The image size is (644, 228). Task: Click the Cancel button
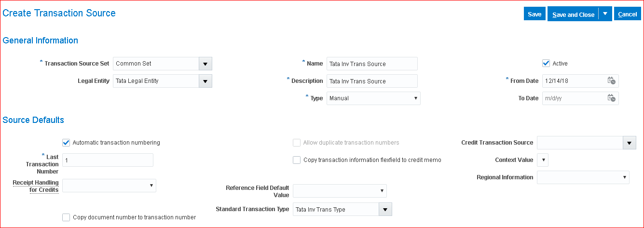click(x=627, y=14)
